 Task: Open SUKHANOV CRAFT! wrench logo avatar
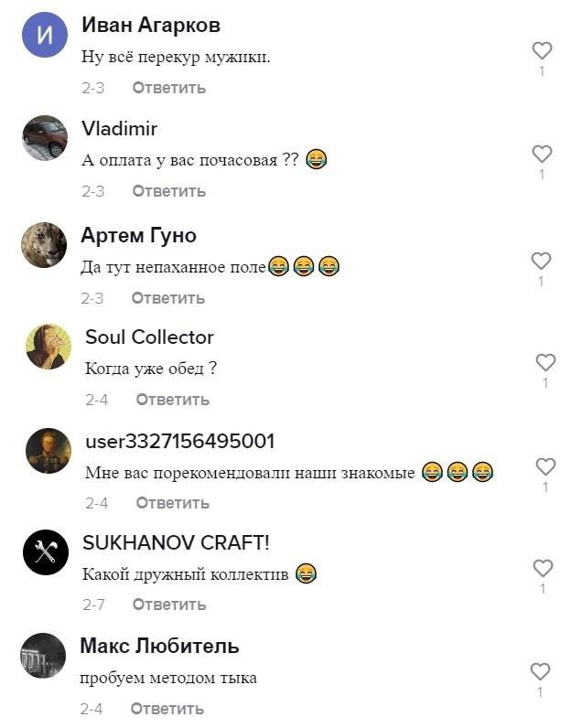point(46,552)
